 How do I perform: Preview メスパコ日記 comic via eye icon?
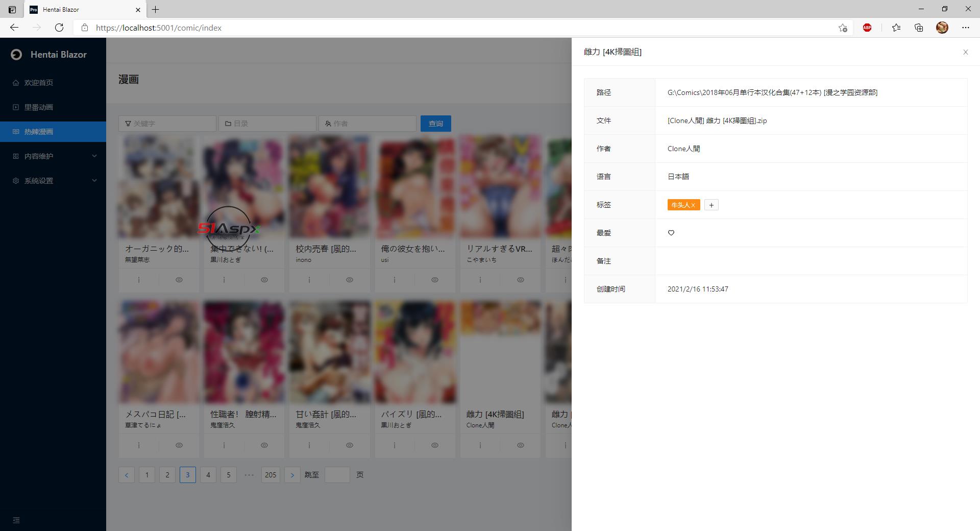click(179, 445)
